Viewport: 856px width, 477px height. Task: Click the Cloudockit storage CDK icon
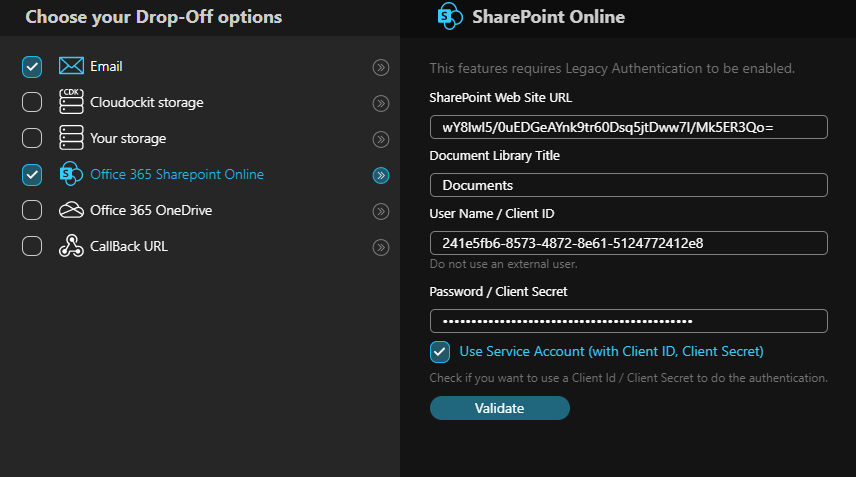71,102
